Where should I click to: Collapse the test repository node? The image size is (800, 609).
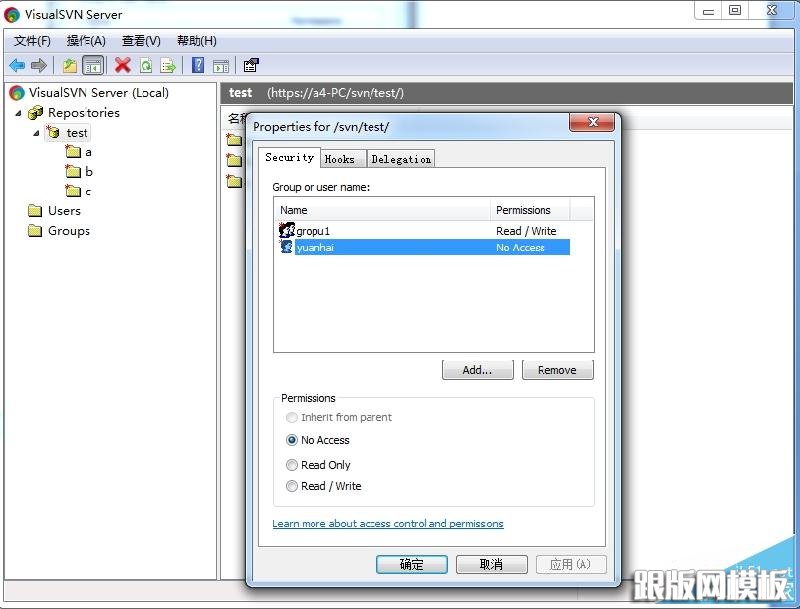click(36, 133)
